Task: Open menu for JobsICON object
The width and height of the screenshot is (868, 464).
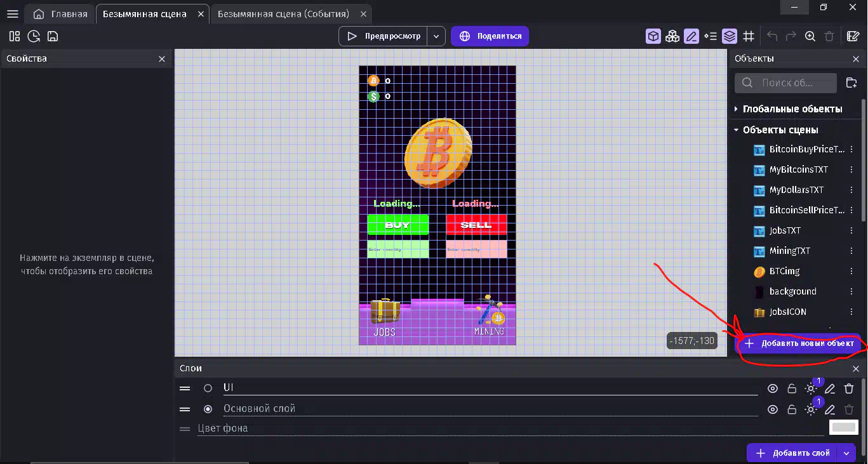Action: point(852,312)
